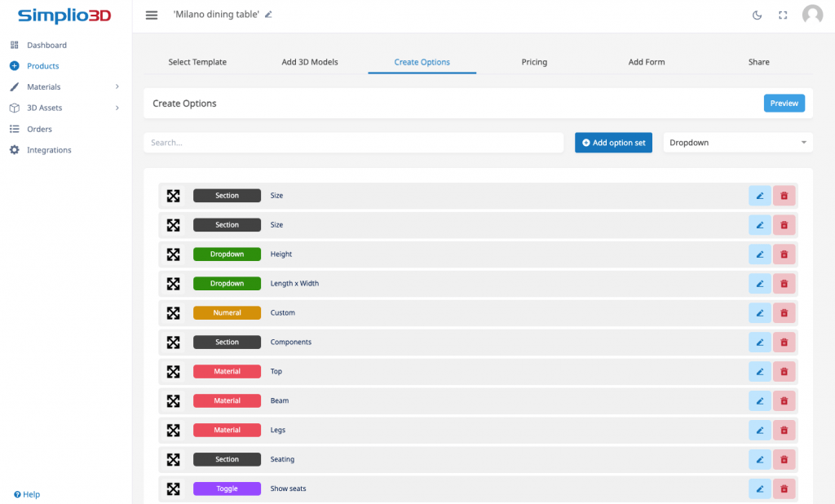Enter fullscreen mode via header icon
This screenshot has width=835, height=504.
pos(783,15)
